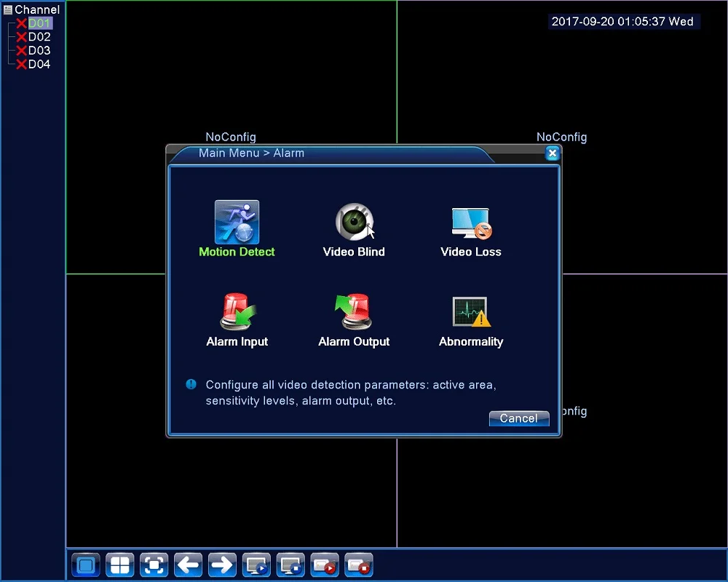Go to previous page arrow
This screenshot has width=728, height=582.
point(188,565)
